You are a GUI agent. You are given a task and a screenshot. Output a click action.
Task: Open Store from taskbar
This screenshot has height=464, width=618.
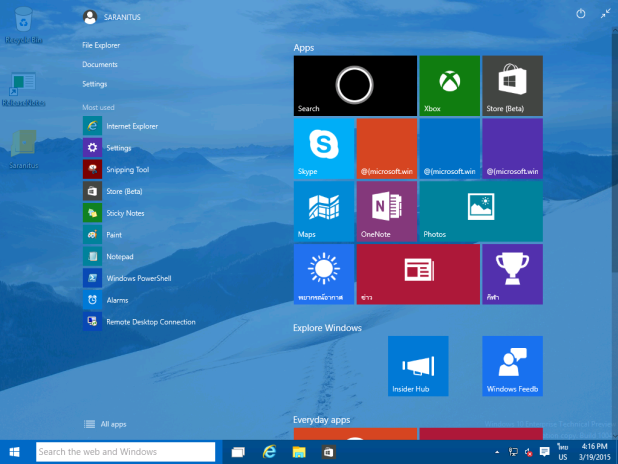328,452
